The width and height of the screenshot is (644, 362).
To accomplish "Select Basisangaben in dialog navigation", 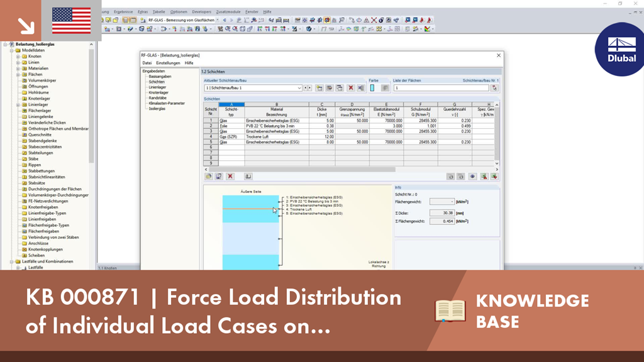I will [x=160, y=77].
